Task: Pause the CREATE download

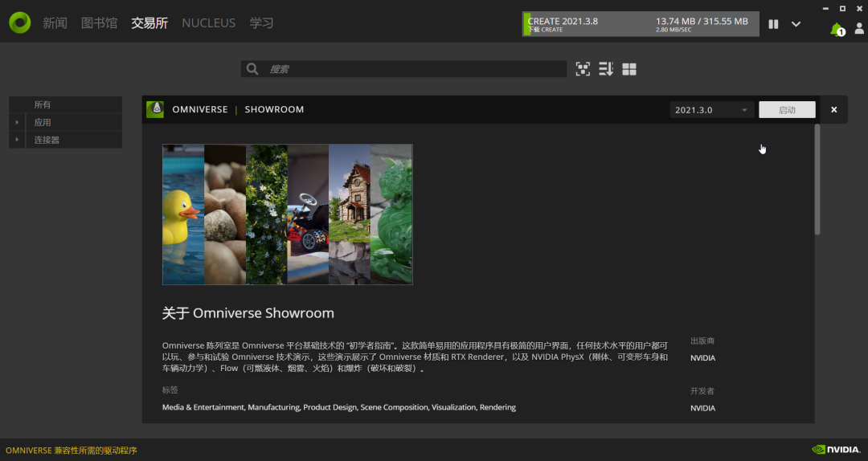Action: coord(773,24)
